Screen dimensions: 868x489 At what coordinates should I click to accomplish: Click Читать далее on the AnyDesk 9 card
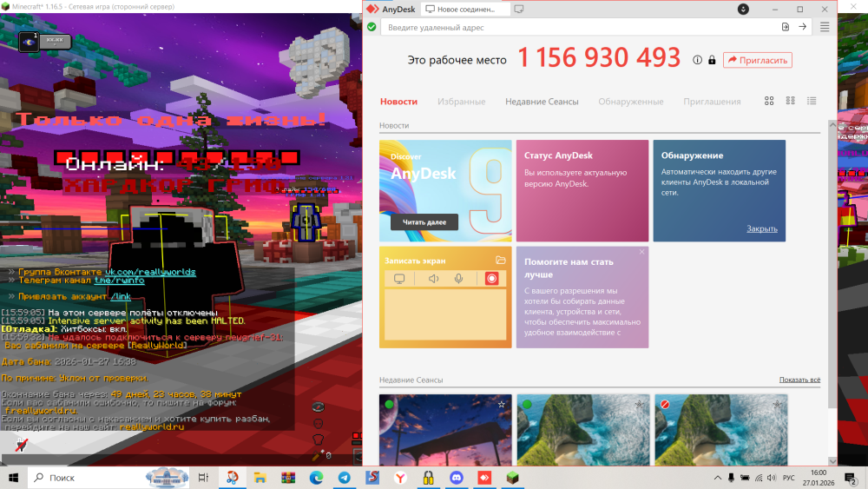click(424, 222)
